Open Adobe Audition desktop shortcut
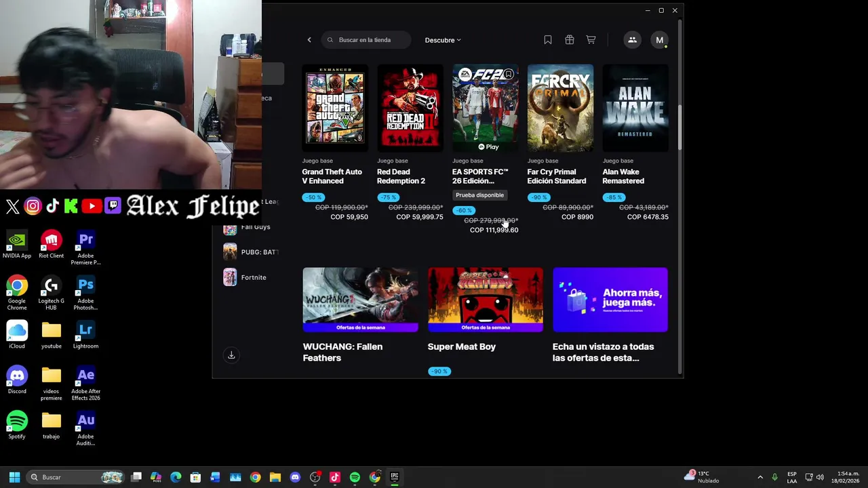Screen dimensions: 868x488 [85, 429]
